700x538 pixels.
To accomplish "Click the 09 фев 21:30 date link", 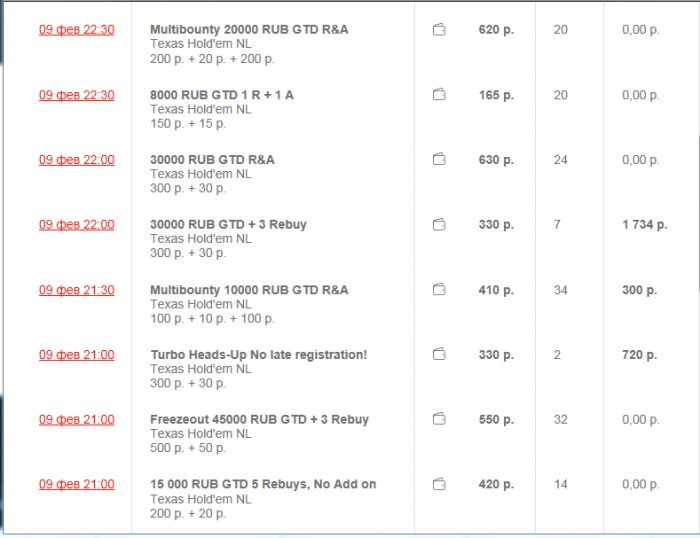I will pos(77,290).
